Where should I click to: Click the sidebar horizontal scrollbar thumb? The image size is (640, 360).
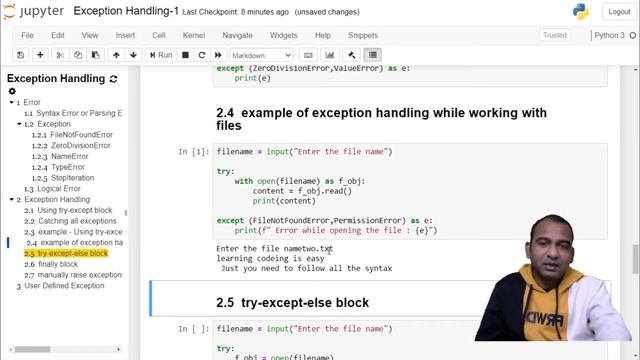[x=33, y=349]
